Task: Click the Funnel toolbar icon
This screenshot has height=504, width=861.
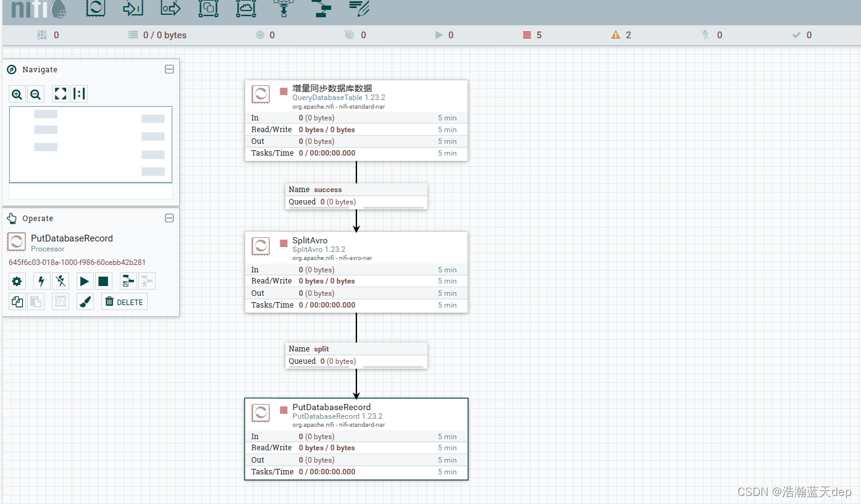Action: [x=283, y=8]
